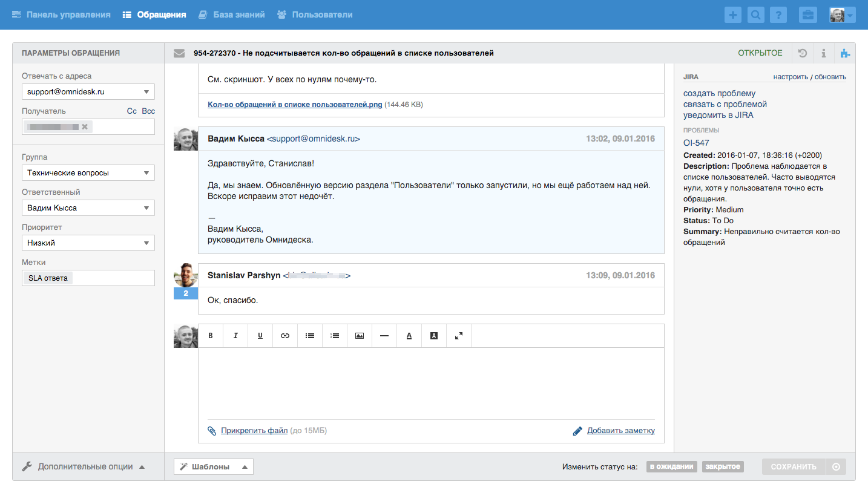
Task: Click into reply text area
Action: pyautogui.click(x=431, y=383)
